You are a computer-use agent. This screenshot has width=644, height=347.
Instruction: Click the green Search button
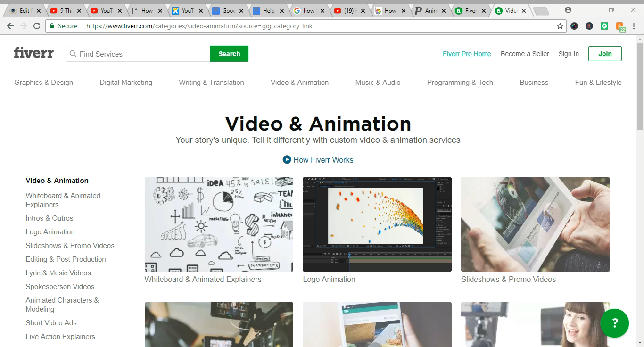click(229, 54)
